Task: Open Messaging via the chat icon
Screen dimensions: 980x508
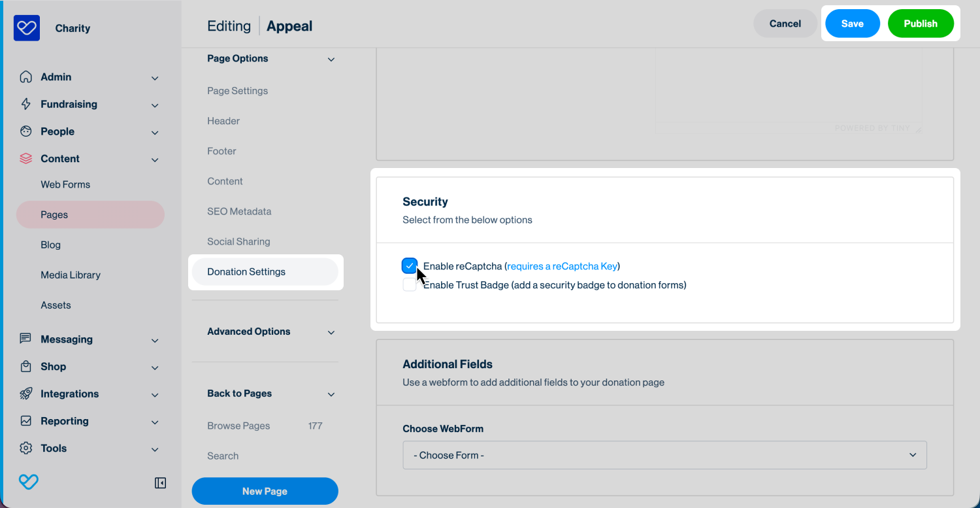Action: (x=24, y=339)
